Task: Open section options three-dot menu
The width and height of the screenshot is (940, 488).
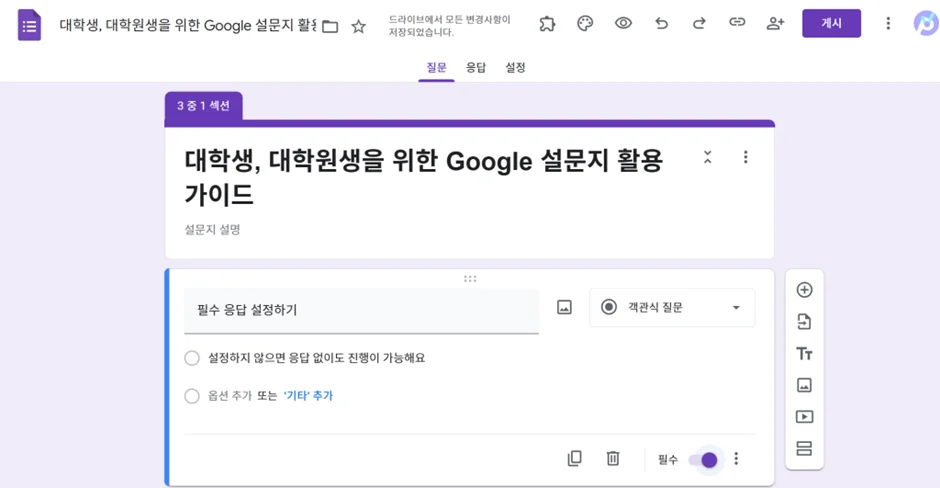Action: 745,157
